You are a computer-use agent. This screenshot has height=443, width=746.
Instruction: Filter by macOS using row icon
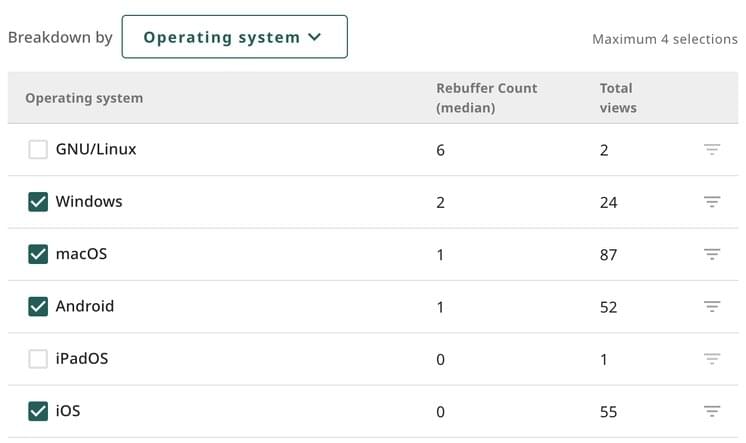point(711,254)
